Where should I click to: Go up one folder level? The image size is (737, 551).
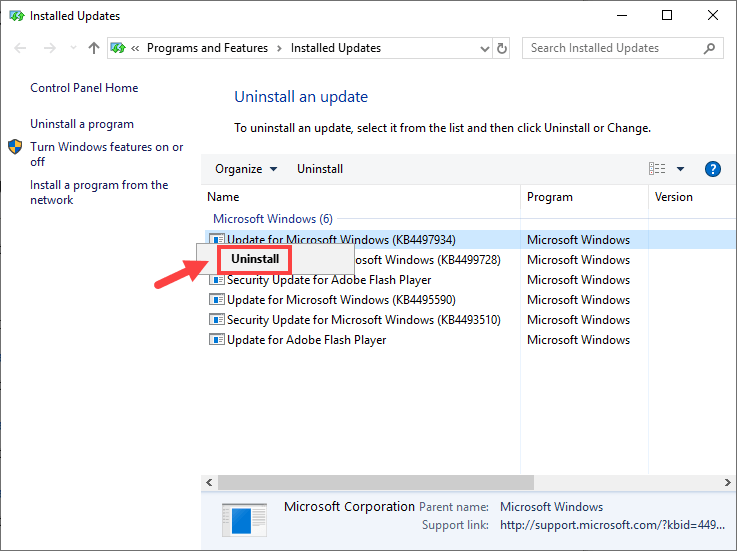[94, 48]
